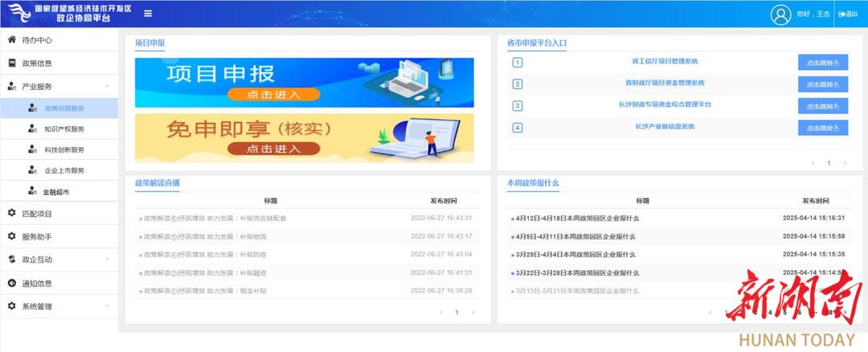Select 科技创新服务 submenu item
The image size is (868, 352).
point(64,149)
